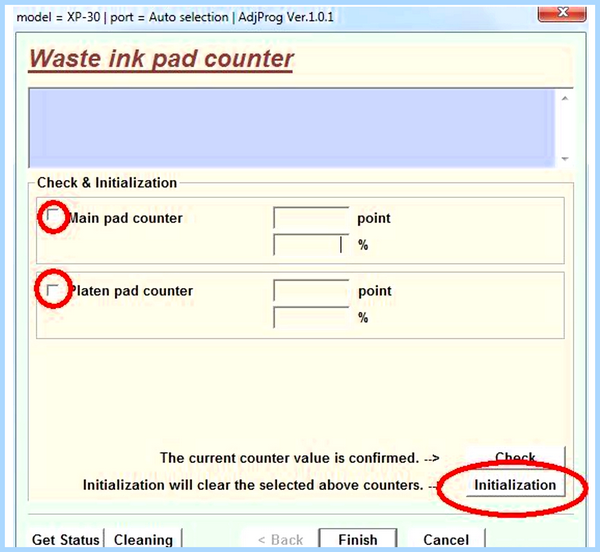Image resolution: width=600 pixels, height=552 pixels.
Task: Click Platen pad counter point field
Action: tap(311, 290)
